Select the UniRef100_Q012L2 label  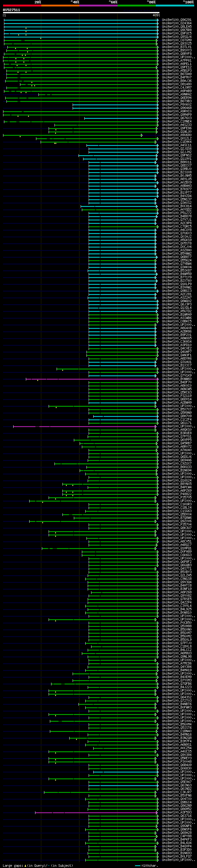[176, 138]
